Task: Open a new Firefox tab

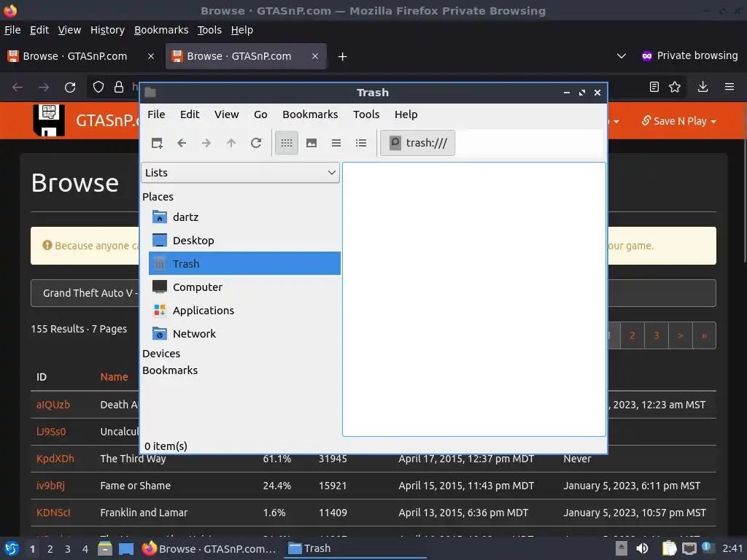Action: pyautogui.click(x=342, y=57)
